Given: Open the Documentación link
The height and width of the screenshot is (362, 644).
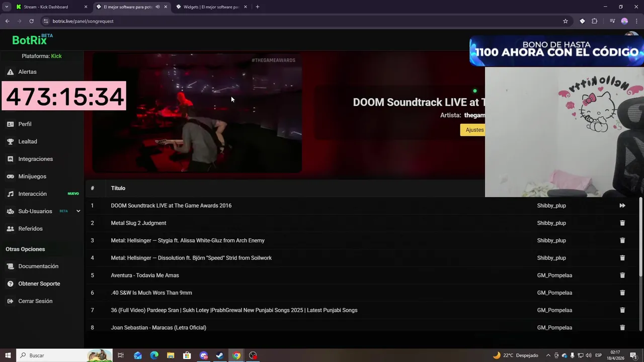Looking at the screenshot, I should [38, 266].
